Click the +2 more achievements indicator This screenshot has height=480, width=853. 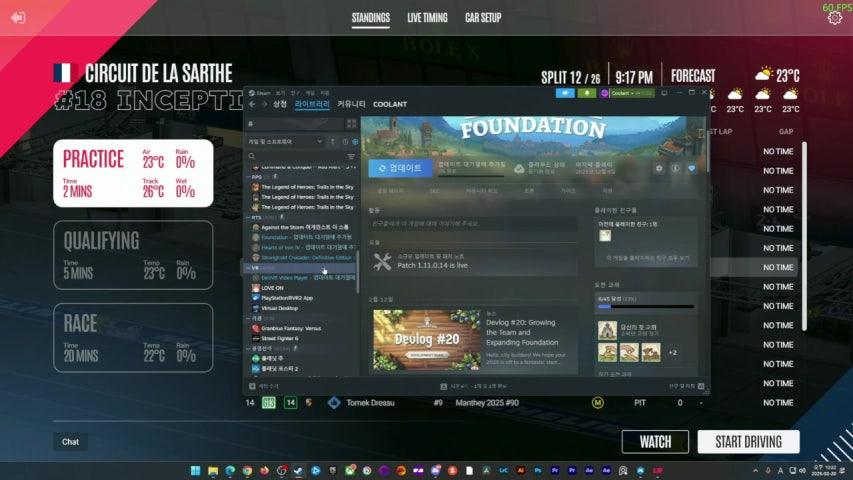(673, 353)
